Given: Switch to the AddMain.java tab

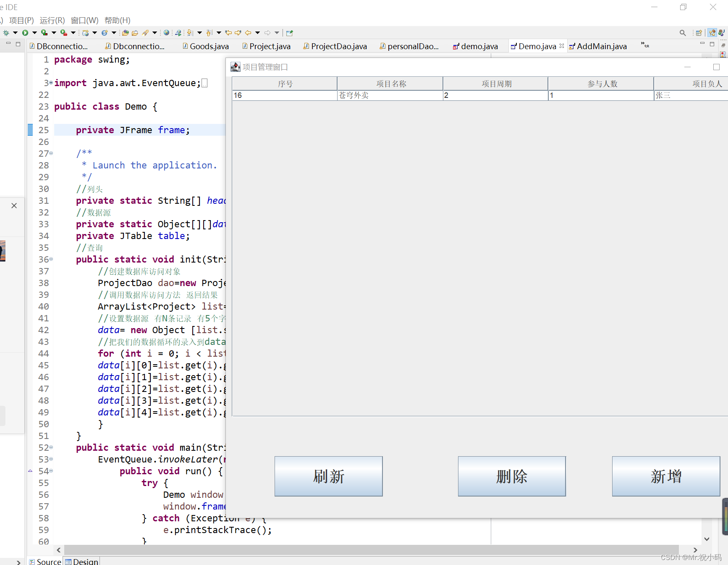Looking at the screenshot, I should [598, 46].
